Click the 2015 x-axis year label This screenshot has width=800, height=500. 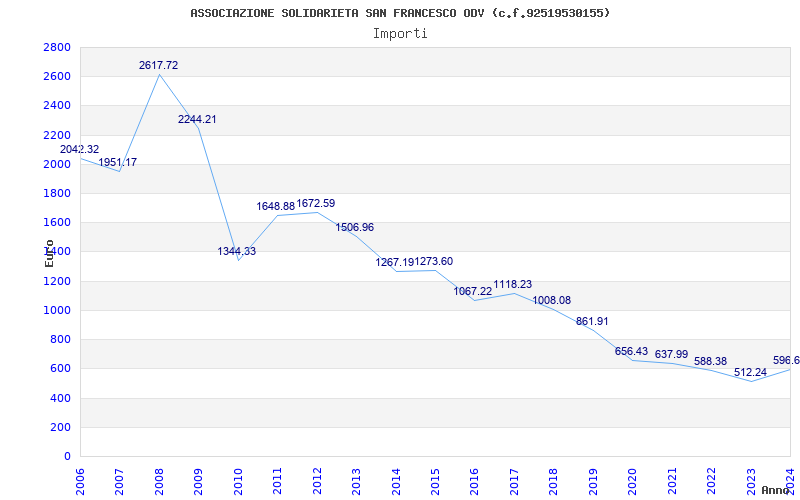click(435, 482)
